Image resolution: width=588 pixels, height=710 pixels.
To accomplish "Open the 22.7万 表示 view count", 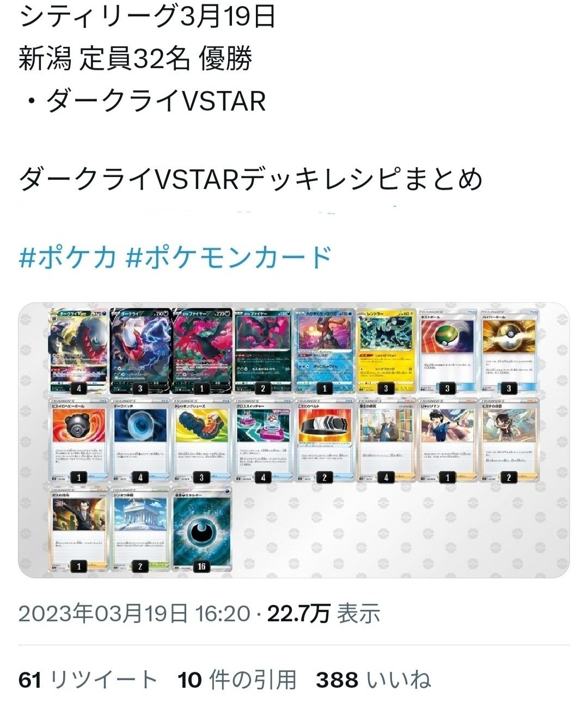I will 323,614.
